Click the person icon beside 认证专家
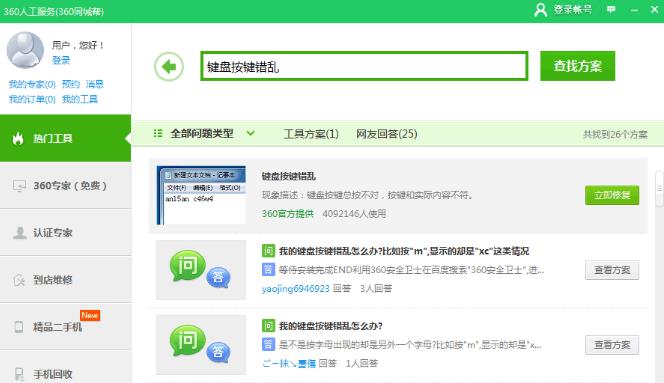 coord(19,233)
